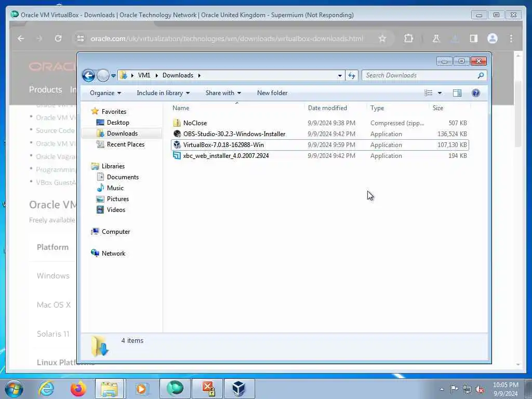Click Products in Oracle page navigation
The width and height of the screenshot is (532, 399).
pyautogui.click(x=46, y=89)
